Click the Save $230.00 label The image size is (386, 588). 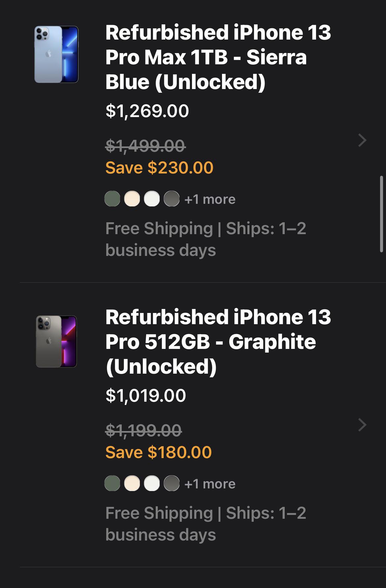[159, 168]
